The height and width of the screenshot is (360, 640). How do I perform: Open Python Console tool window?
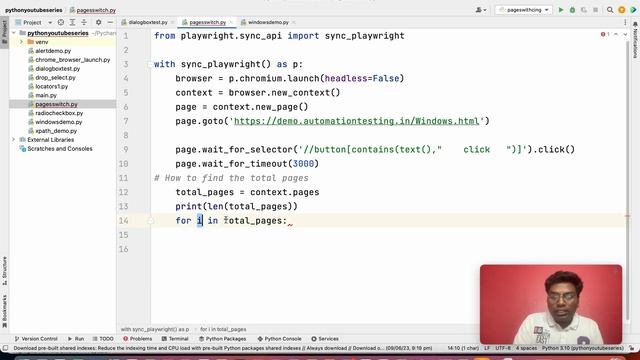point(280,339)
